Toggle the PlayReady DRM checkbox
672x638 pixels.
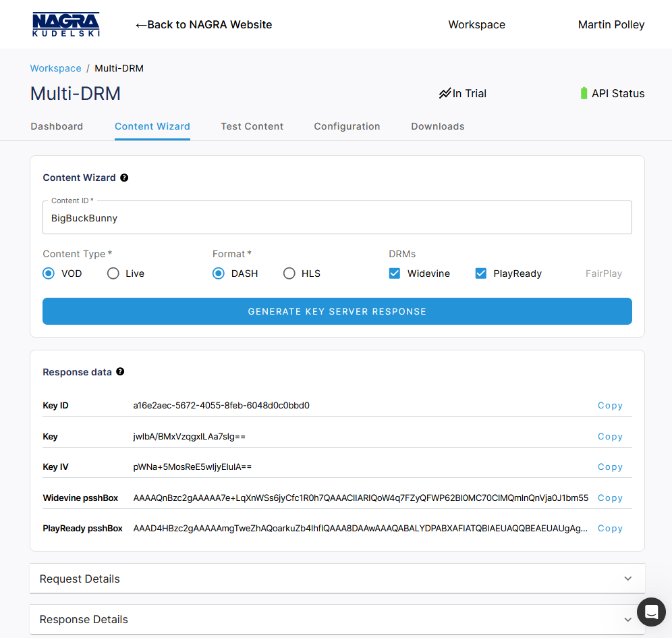click(x=481, y=273)
